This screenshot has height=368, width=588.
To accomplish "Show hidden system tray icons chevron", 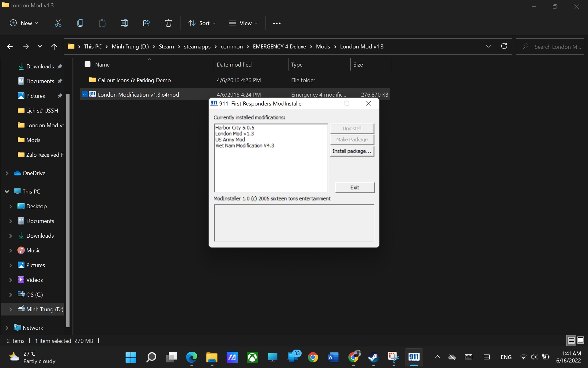I will pyautogui.click(x=437, y=357).
